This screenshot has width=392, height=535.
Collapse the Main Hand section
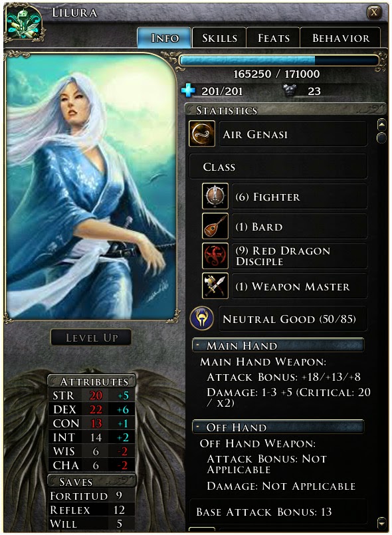(197, 346)
